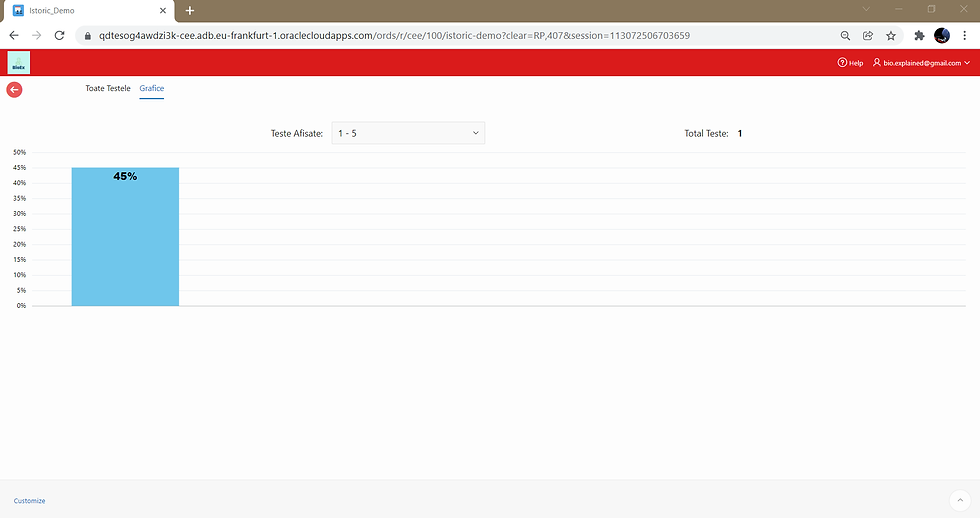The image size is (980, 518).
Task: Switch to the Toate Testele tab
Action: tap(108, 88)
